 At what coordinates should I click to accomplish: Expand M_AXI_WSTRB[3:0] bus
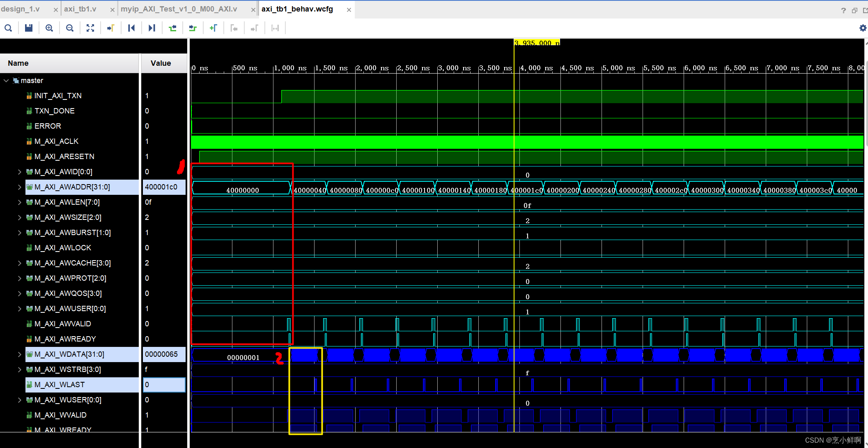pos(19,369)
